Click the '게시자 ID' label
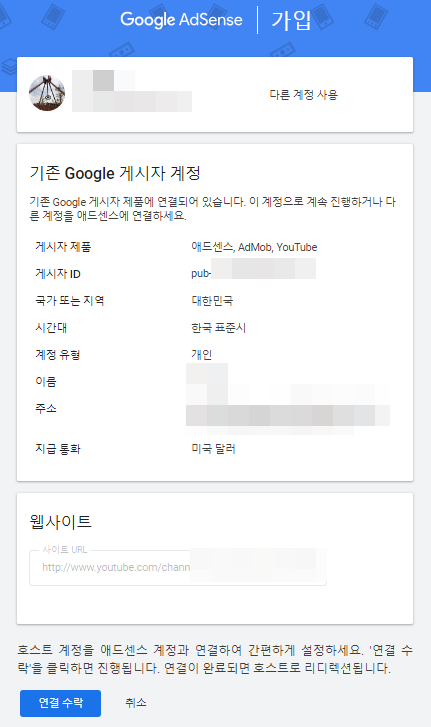The image size is (431, 727). click(58, 274)
